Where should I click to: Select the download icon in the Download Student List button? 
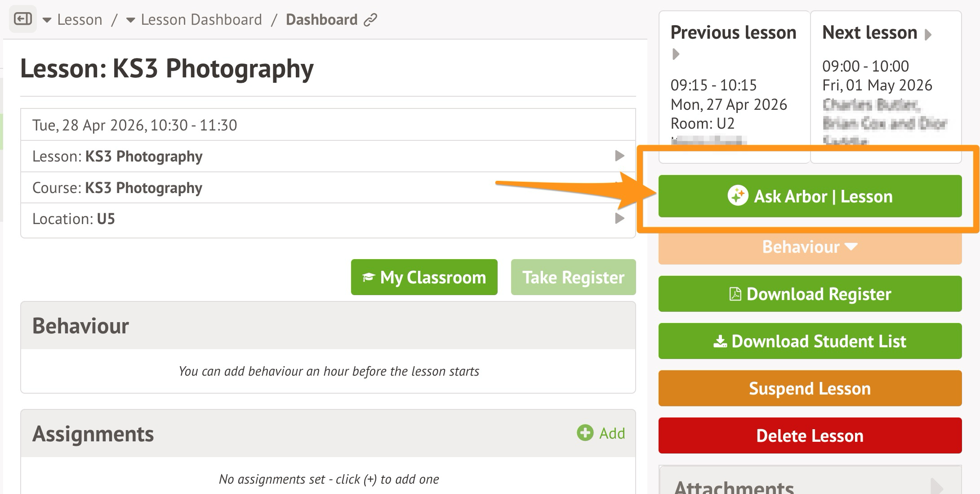(x=720, y=341)
